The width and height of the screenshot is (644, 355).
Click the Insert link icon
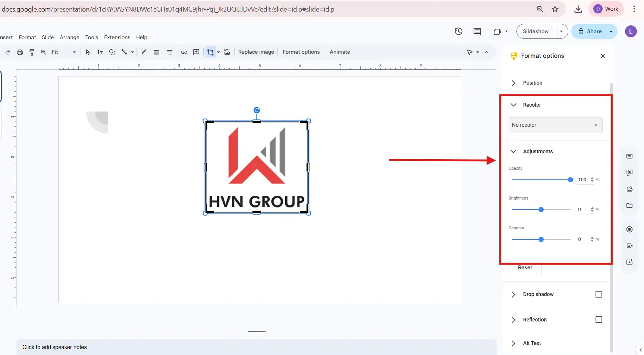[184, 52]
